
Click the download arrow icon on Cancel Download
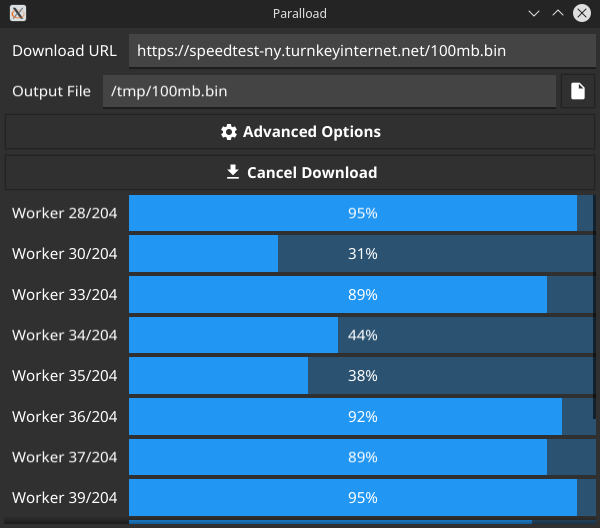233,172
